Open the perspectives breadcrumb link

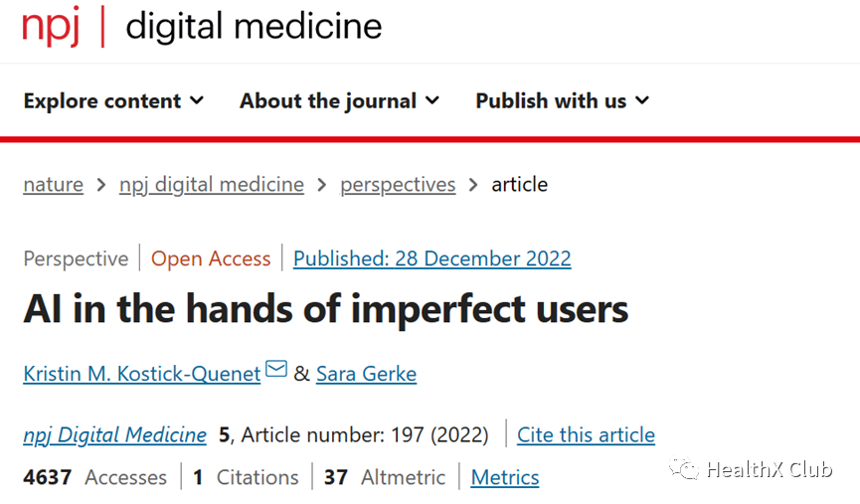click(398, 185)
